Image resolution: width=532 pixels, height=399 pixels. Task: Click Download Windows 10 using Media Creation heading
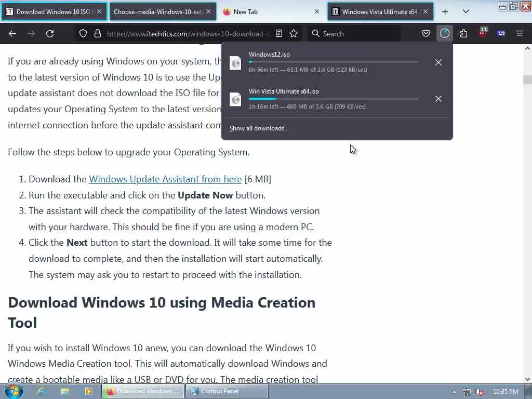(x=162, y=312)
